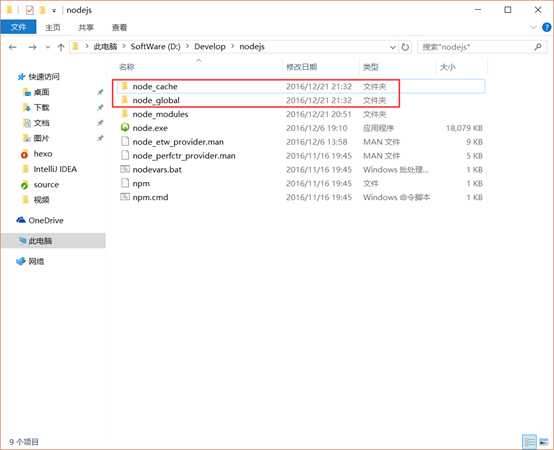This screenshot has height=450, width=554.
Task: Expand the address bar history dropdown
Action: coord(393,47)
